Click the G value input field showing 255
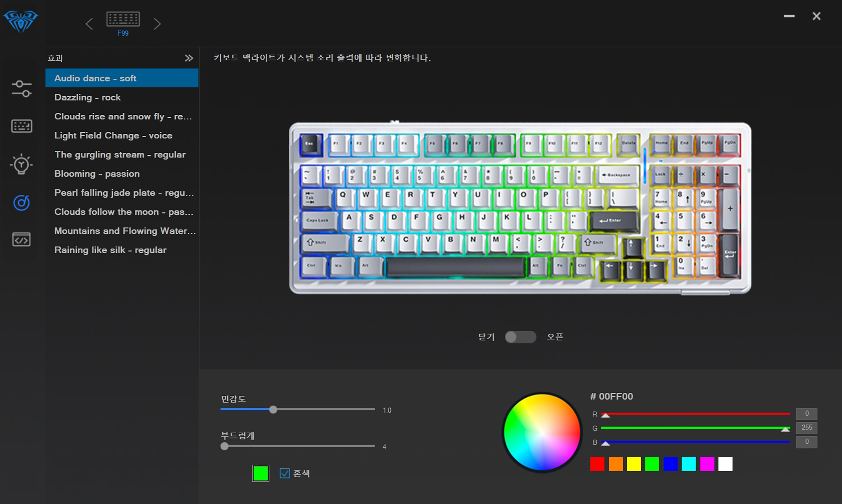The width and height of the screenshot is (842, 504). (x=806, y=427)
